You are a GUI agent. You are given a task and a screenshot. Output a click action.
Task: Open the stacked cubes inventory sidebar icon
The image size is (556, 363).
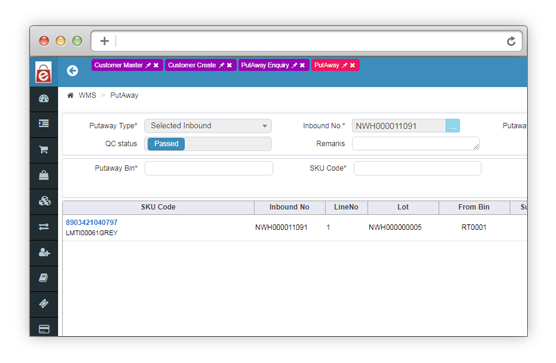coord(44,201)
